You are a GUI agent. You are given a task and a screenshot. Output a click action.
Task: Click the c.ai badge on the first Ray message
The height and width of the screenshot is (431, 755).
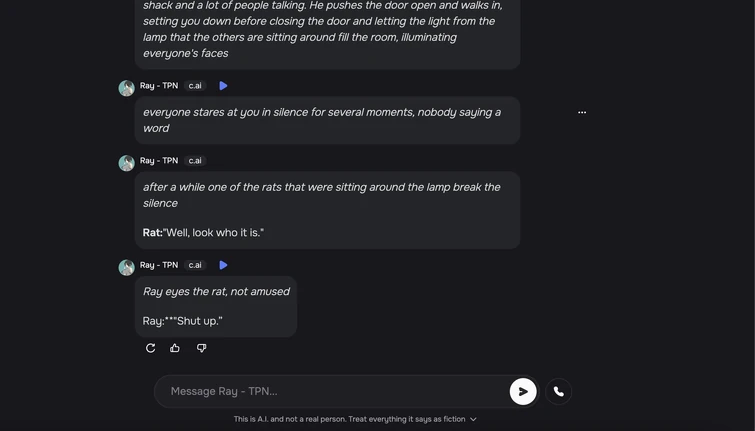click(195, 86)
